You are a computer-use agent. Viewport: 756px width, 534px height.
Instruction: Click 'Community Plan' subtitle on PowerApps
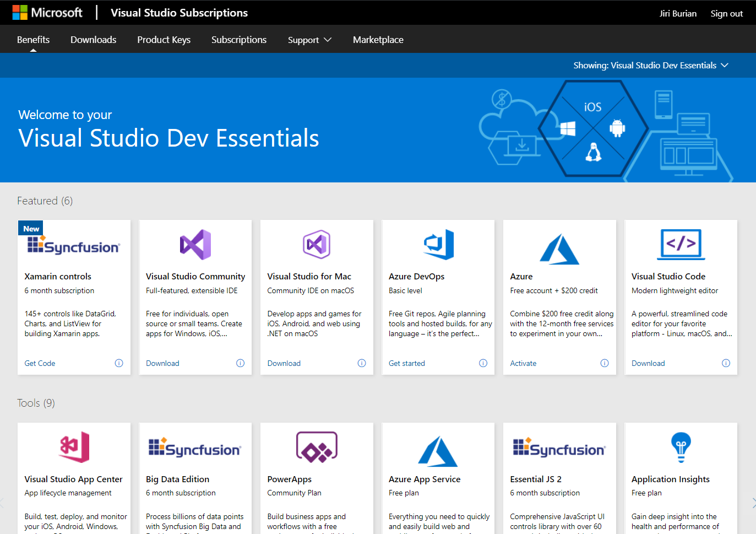point(294,493)
